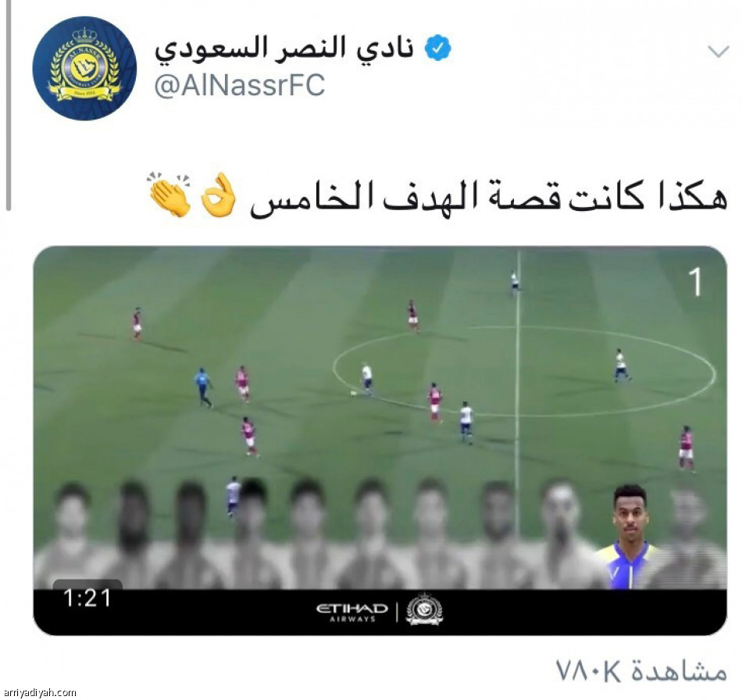Click the clapping hands emoji

[170, 195]
